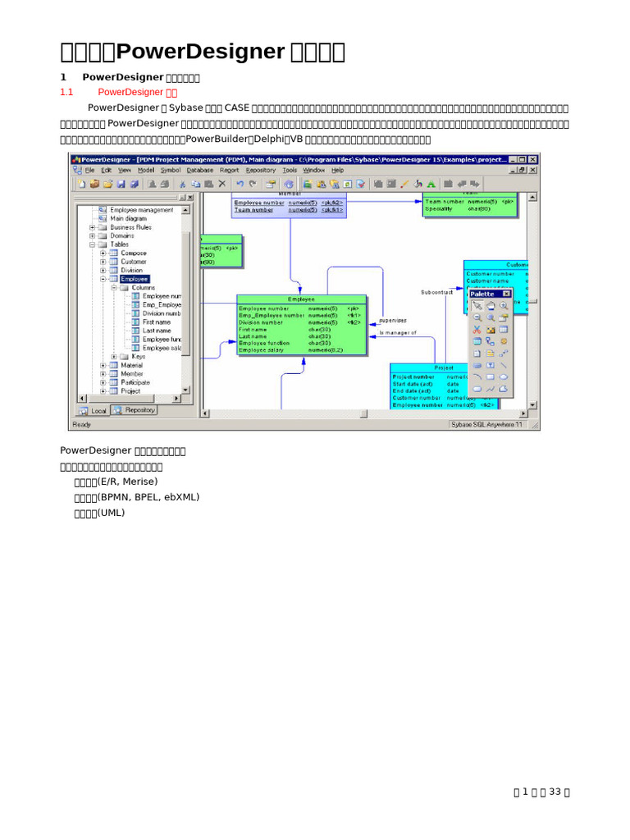Select the Rectangle shape tool in the Palette

(491, 377)
